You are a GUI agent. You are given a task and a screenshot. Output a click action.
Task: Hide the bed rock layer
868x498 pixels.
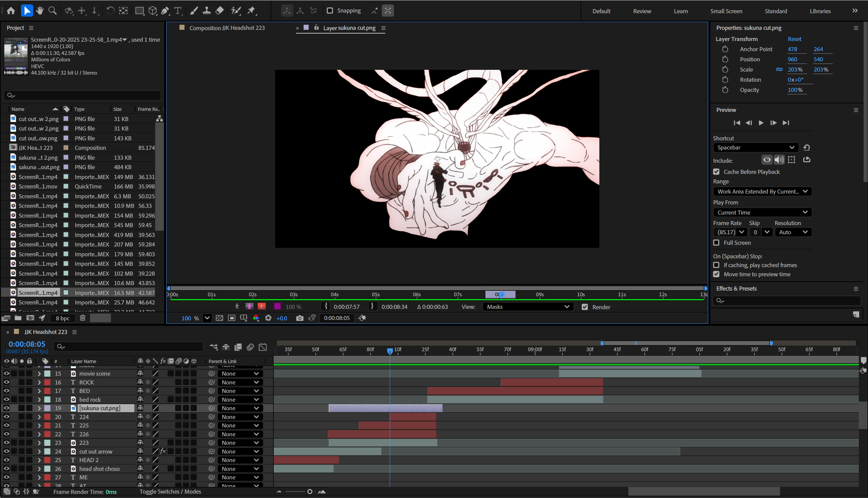(6, 399)
